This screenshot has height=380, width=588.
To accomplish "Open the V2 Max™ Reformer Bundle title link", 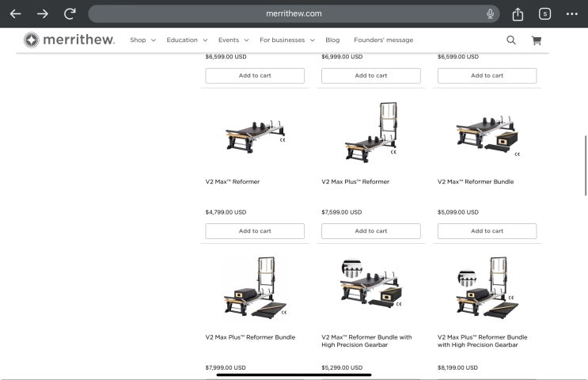I will click(476, 181).
